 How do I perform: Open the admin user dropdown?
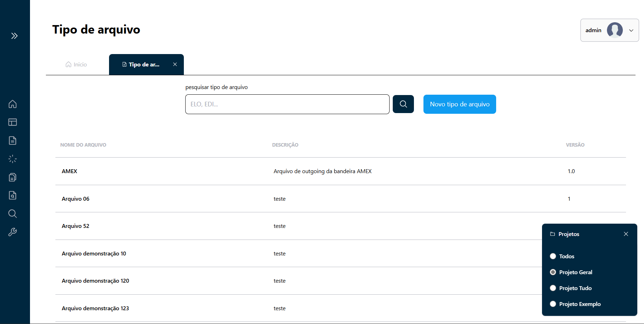(609, 30)
